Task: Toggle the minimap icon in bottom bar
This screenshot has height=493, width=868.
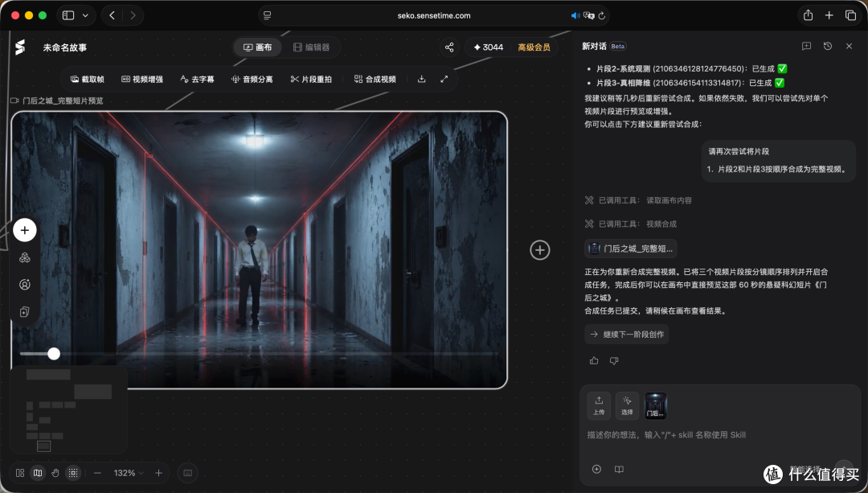Action: (38, 473)
